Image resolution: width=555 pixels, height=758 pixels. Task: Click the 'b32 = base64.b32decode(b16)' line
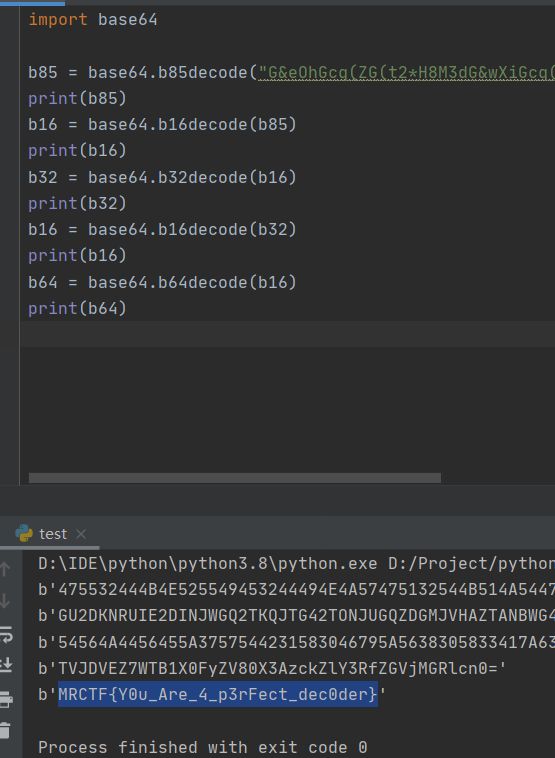click(x=162, y=177)
